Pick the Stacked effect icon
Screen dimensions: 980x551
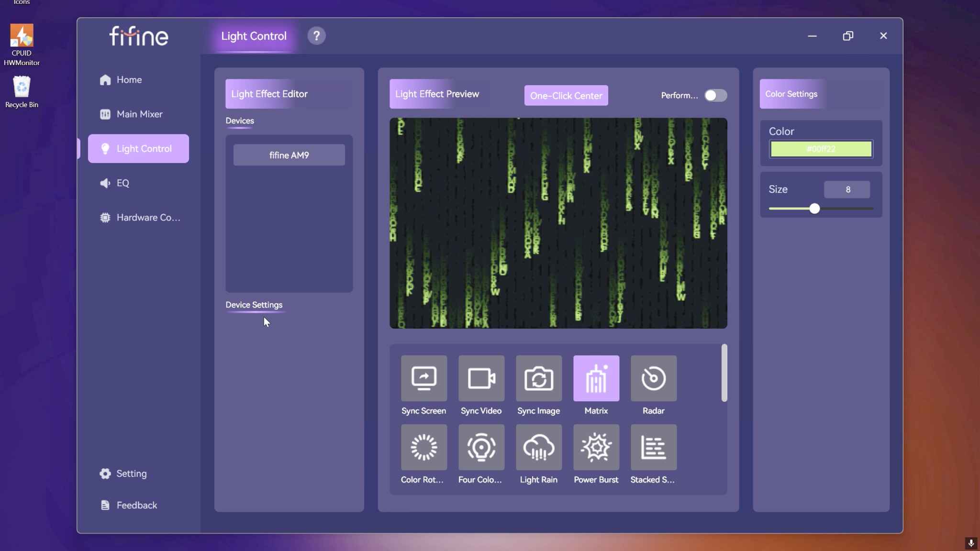point(654,447)
